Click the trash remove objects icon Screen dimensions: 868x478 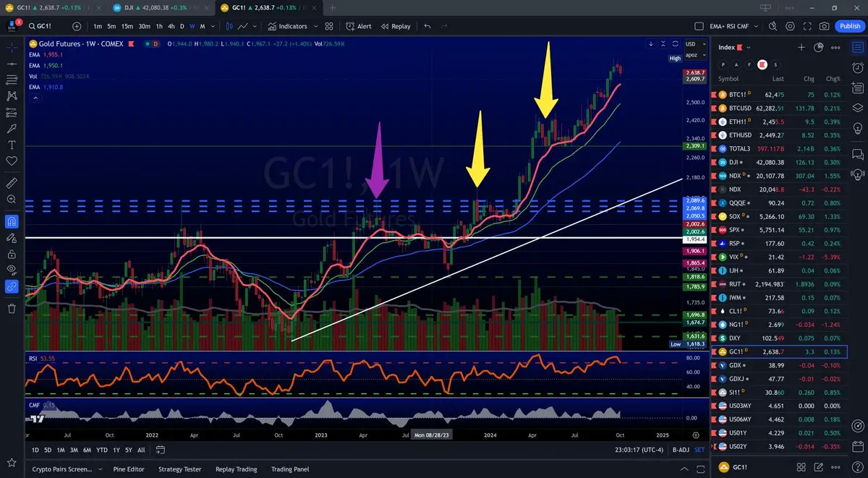pyautogui.click(x=12, y=309)
